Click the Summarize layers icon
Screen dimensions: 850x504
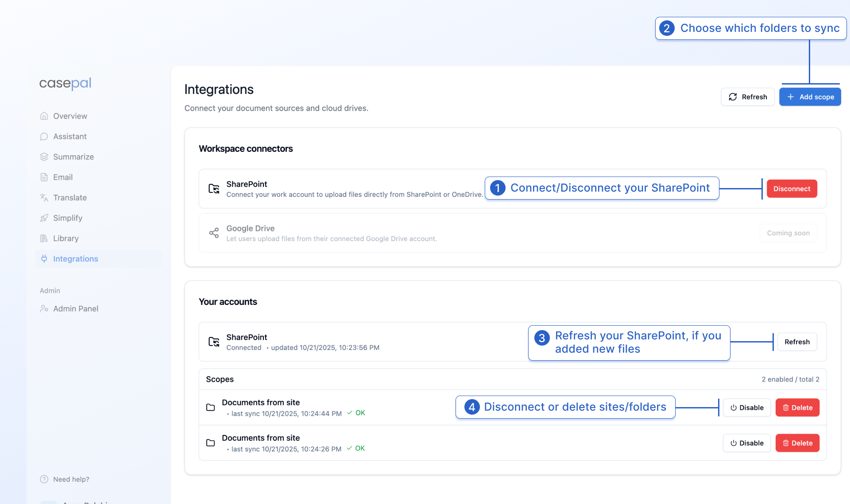44,157
